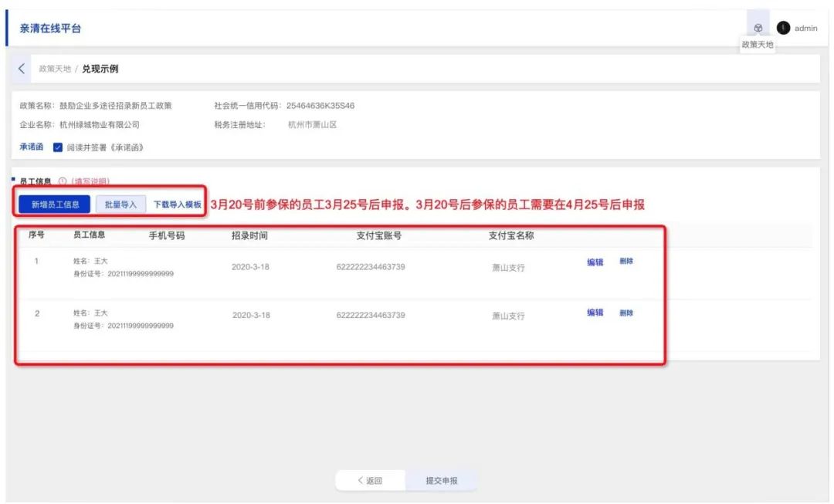Image resolution: width=834 pixels, height=504 pixels.
Task: Click the 亲清在线平台 title
Action: point(50,29)
